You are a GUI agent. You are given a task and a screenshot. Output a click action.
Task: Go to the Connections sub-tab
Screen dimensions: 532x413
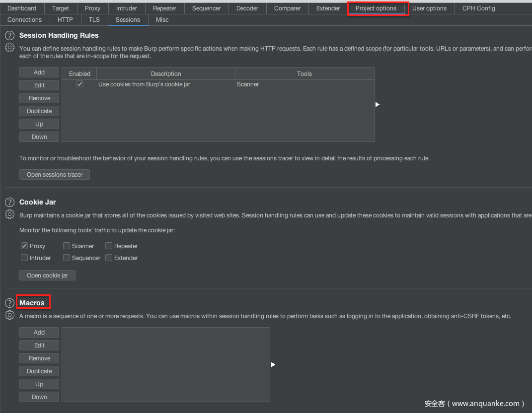click(24, 20)
